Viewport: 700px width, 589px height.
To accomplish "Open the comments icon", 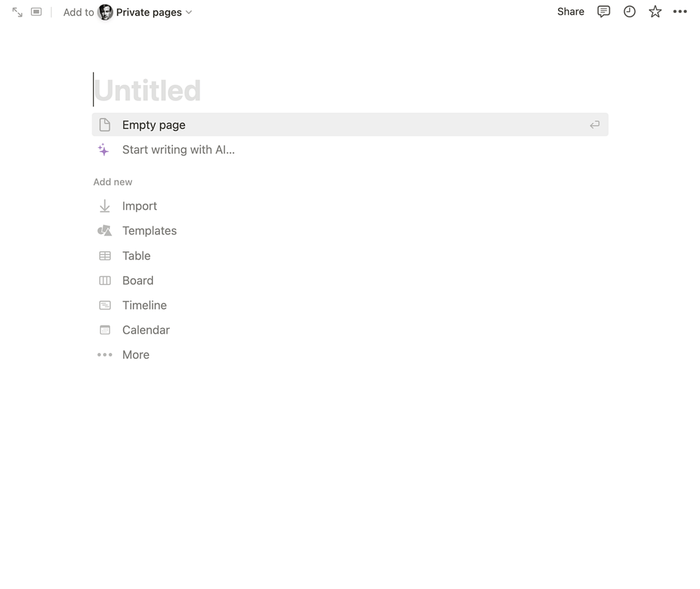I will [603, 12].
